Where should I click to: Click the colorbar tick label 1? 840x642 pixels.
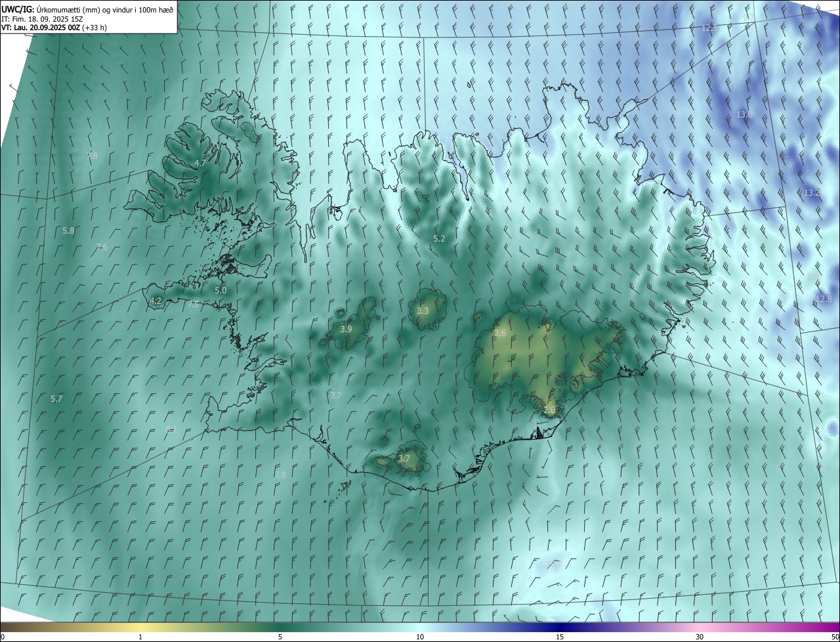click(140, 637)
